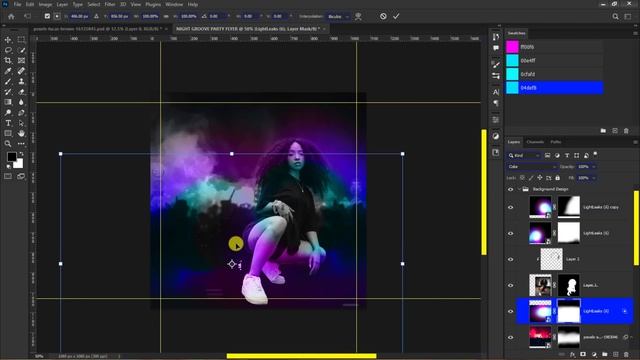Select the Rectangular Marquee tool
Screen dimensions: 640x360
(x=21, y=40)
